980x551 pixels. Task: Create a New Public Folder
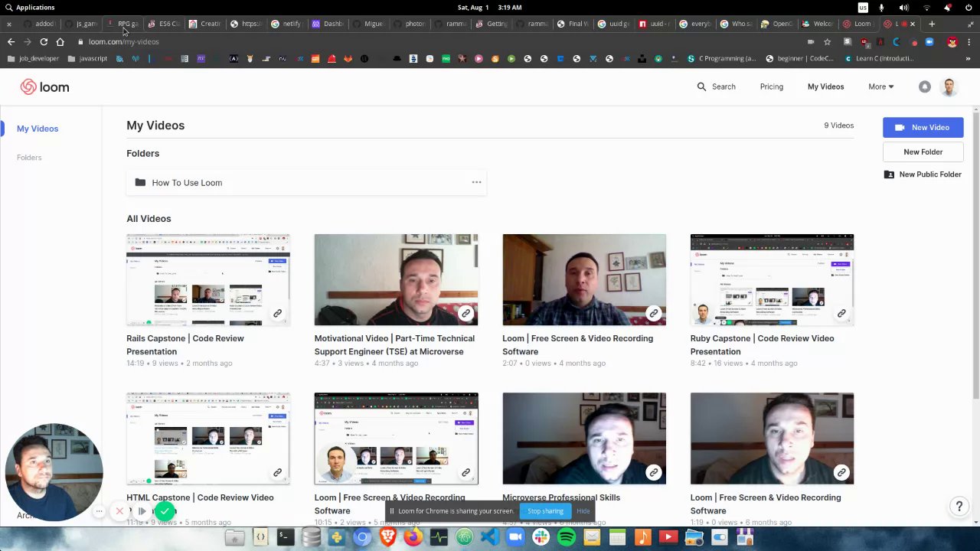click(923, 174)
